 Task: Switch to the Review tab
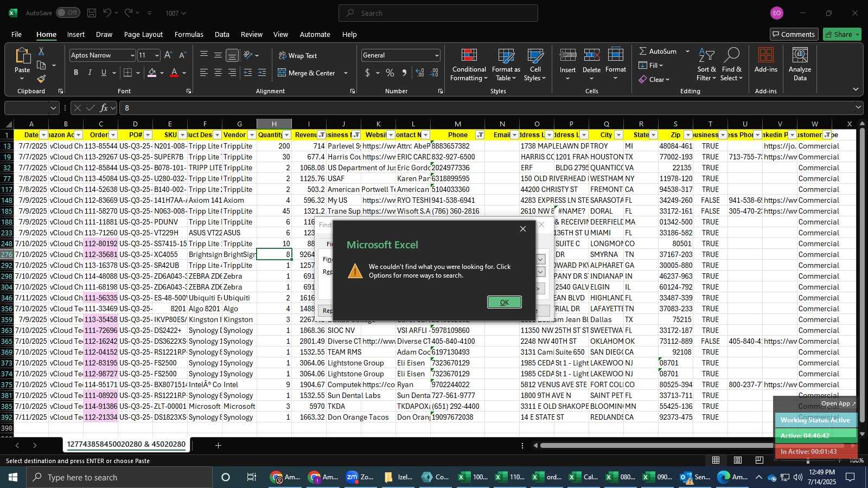(252, 34)
